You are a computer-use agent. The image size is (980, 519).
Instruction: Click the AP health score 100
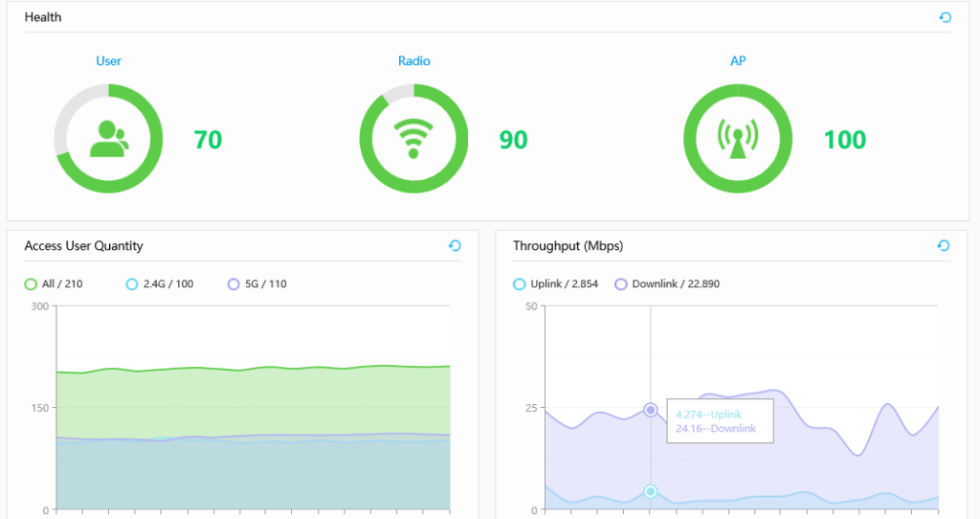click(844, 140)
